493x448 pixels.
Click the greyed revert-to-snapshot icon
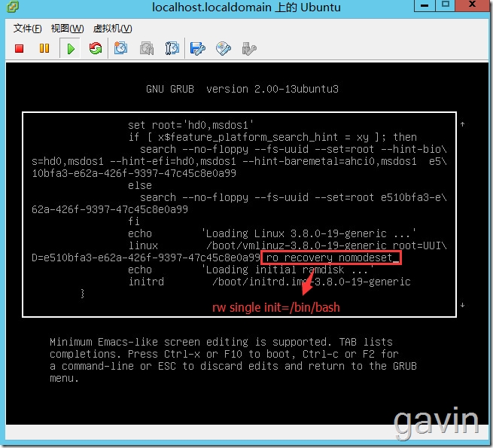click(147, 48)
